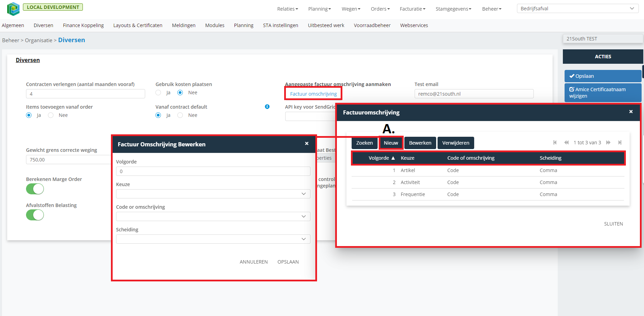Open the Scheiding dropdown
Screen dimensions: 644x316
point(213,239)
